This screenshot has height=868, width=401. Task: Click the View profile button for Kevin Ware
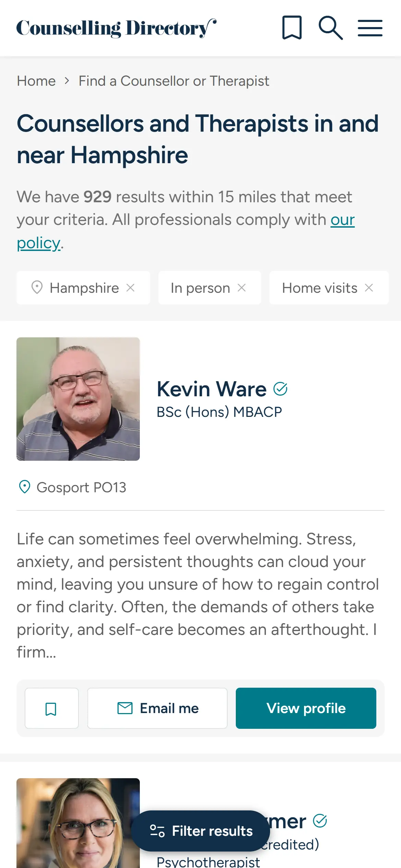(x=306, y=708)
